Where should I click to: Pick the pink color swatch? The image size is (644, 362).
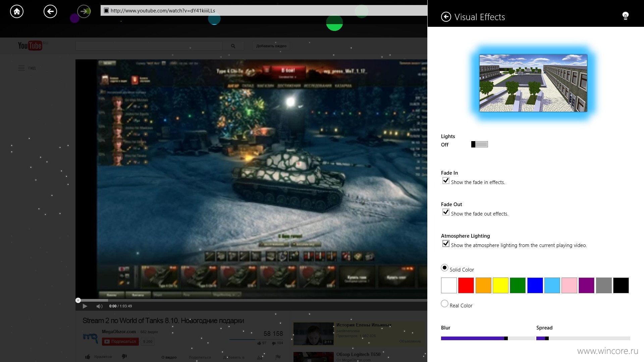tap(569, 286)
